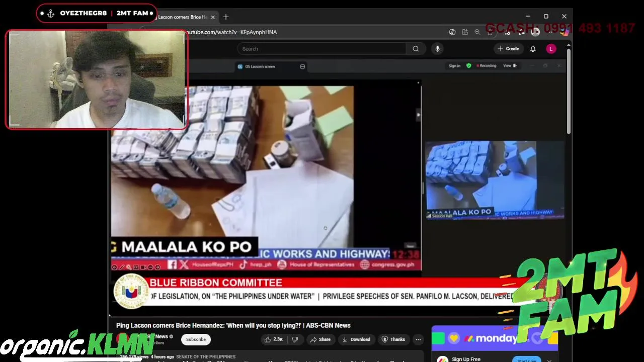Click the YouTube search magnifier button
Image resolution: width=644 pixels, height=362 pixels.
click(416, 49)
